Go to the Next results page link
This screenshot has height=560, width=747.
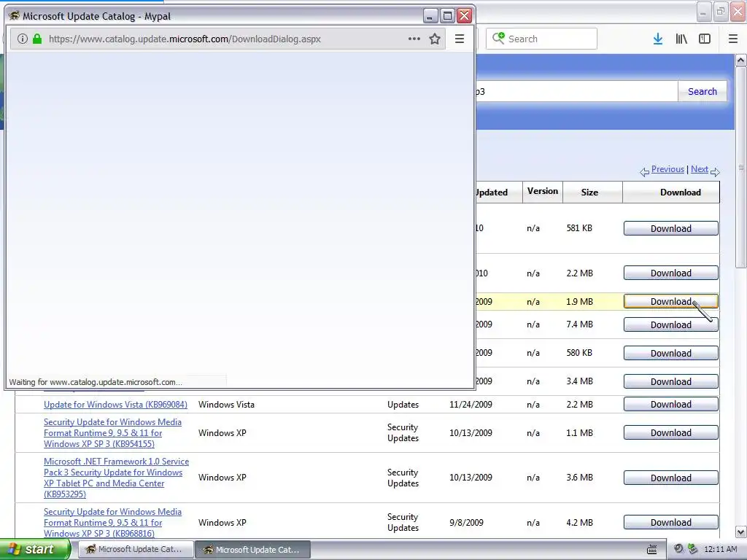pos(700,169)
